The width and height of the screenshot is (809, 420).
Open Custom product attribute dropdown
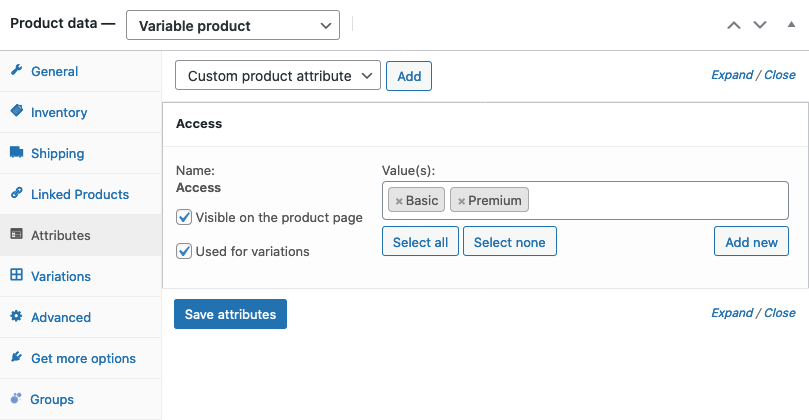[x=278, y=76]
